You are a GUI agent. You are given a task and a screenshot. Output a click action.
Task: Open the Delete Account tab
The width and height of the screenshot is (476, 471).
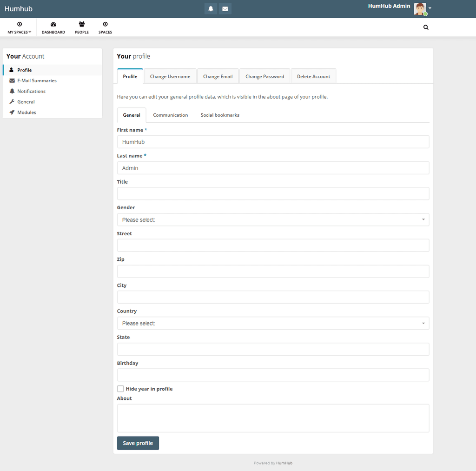tap(313, 76)
